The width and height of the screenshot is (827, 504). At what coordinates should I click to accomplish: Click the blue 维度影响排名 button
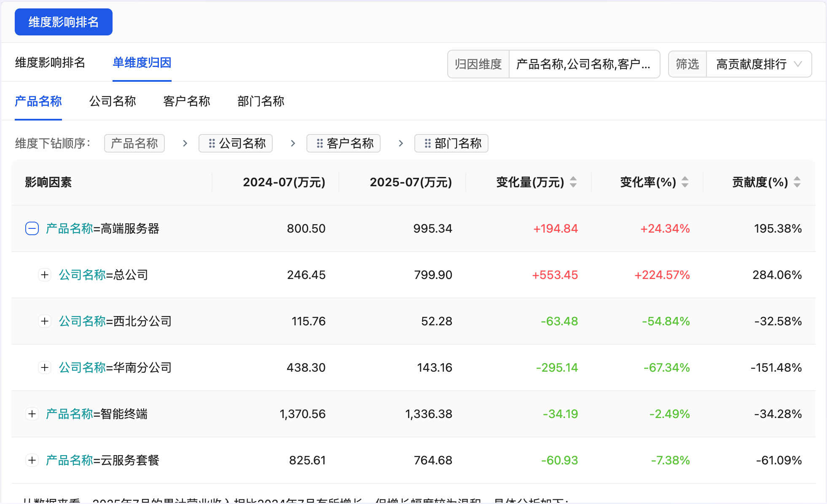(x=63, y=21)
